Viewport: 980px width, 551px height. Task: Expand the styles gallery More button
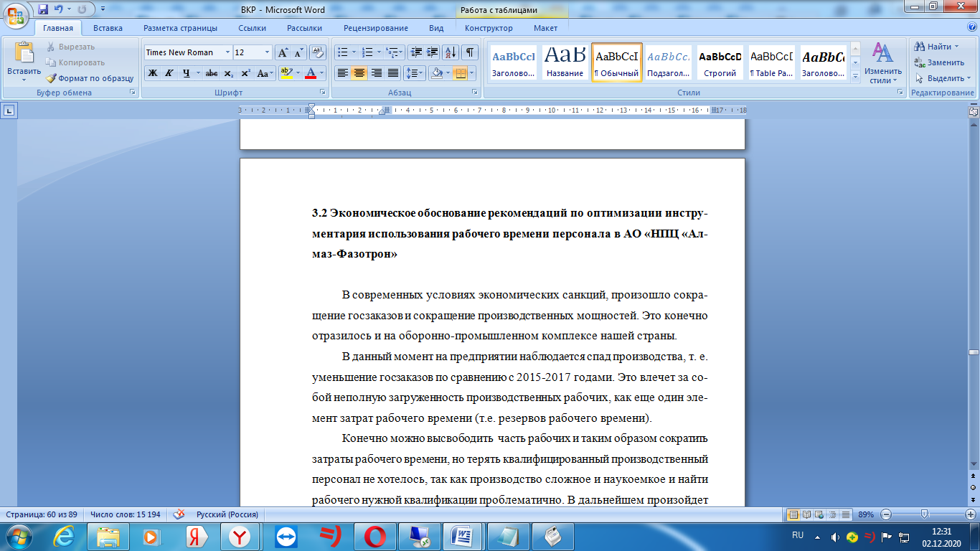click(855, 75)
